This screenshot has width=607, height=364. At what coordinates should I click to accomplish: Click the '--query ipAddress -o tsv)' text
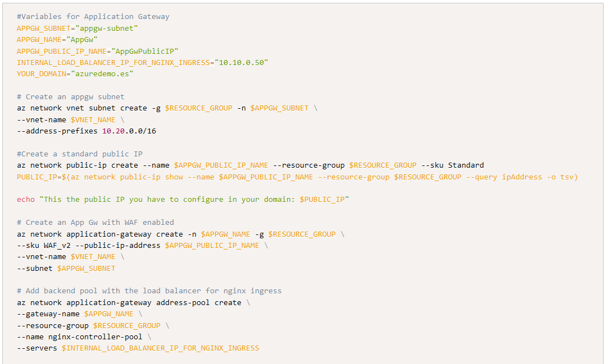[522, 177]
